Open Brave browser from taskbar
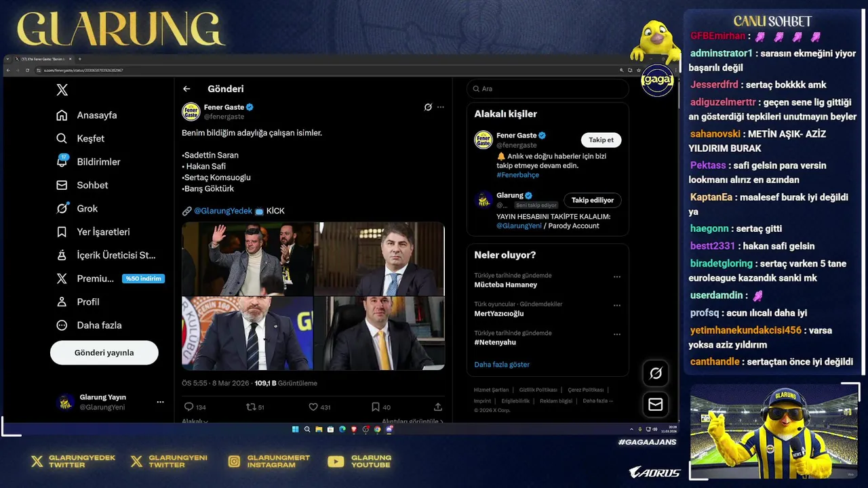The width and height of the screenshot is (868, 488). 354,429
